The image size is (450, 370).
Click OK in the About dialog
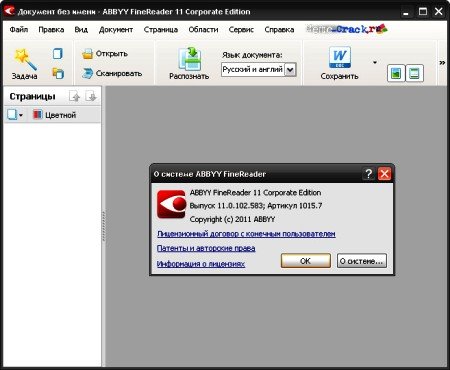click(x=306, y=261)
